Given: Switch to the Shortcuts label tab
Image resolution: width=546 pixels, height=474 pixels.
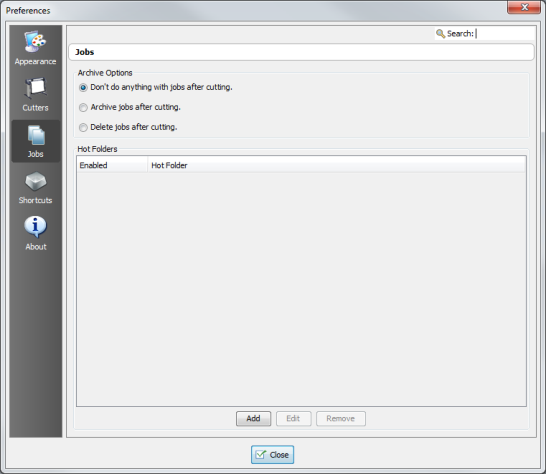Looking at the screenshot, I should [x=36, y=200].
